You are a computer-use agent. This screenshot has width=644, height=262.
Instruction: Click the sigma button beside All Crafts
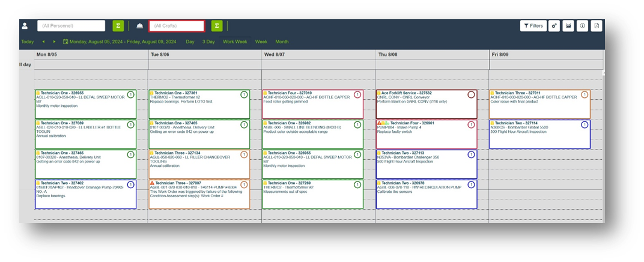217,26
